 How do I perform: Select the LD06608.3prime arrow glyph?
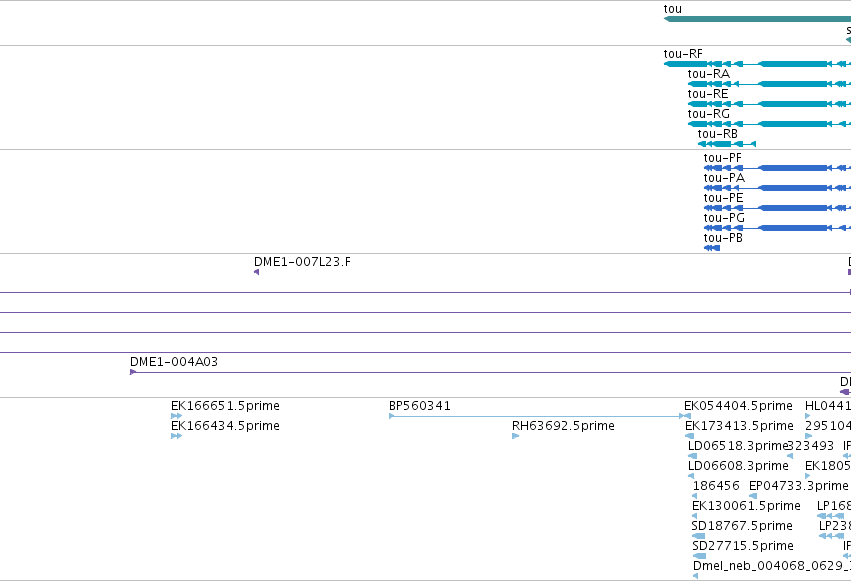(691, 476)
